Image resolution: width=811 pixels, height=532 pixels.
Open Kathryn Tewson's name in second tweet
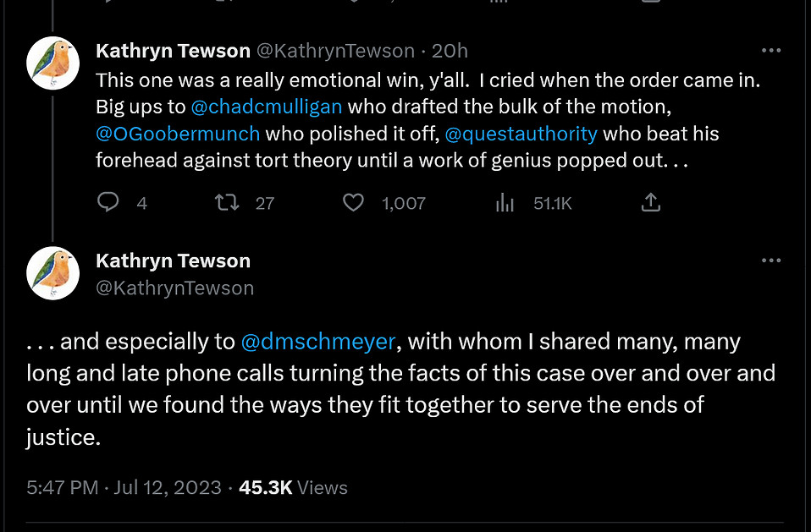click(173, 261)
